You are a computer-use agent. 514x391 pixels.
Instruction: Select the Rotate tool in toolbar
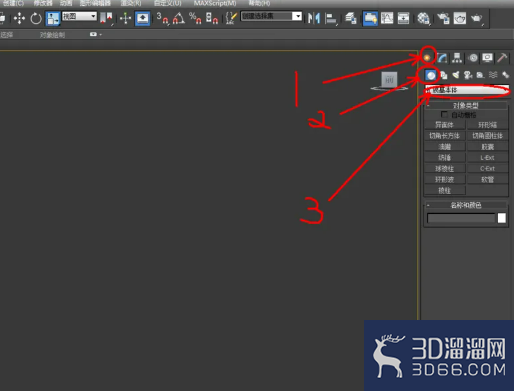36,18
